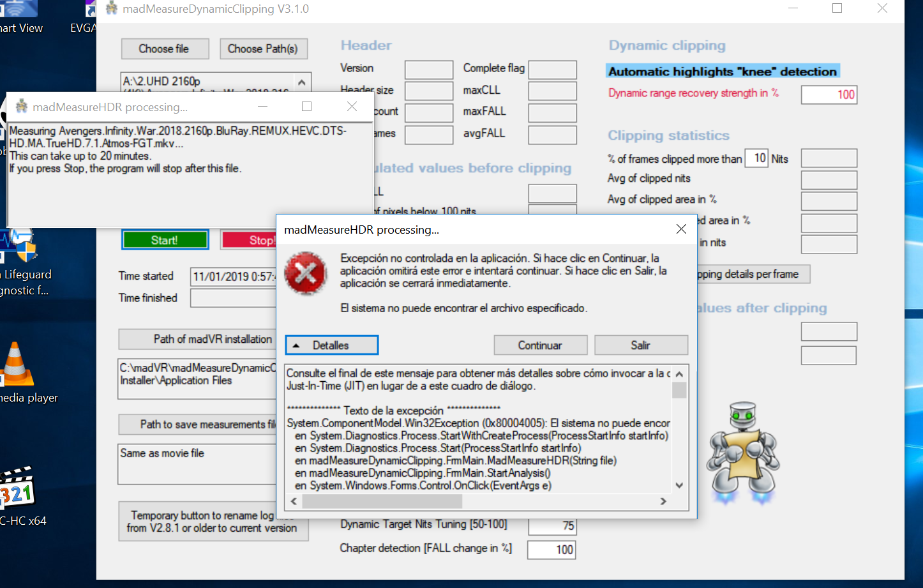Click the small processing window title icon
The height and width of the screenshot is (588, 923).
click(22, 106)
